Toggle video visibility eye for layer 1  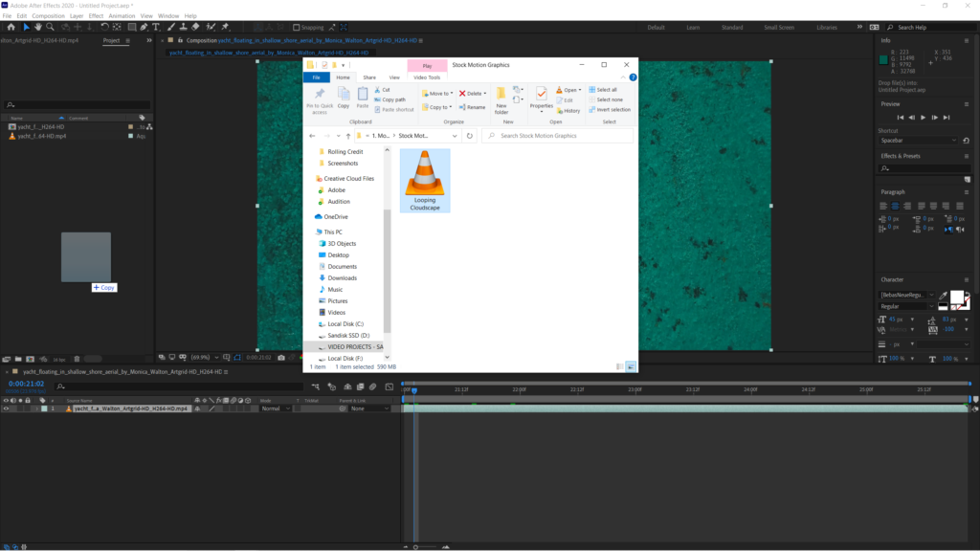6,408
